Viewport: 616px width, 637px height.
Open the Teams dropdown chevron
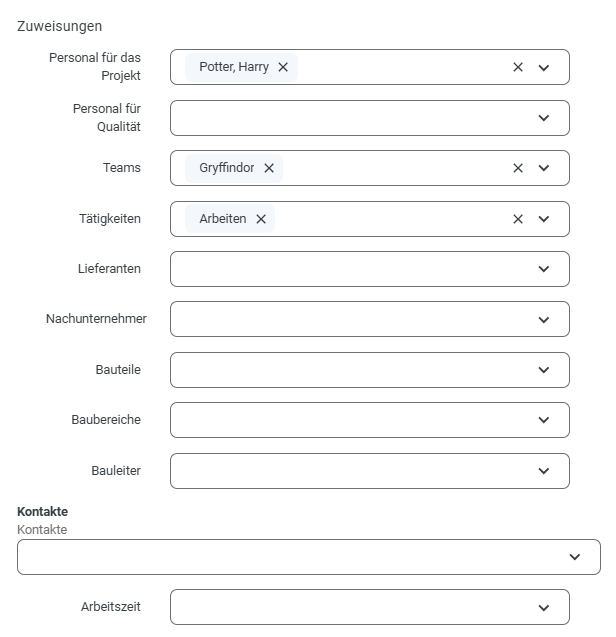(544, 168)
